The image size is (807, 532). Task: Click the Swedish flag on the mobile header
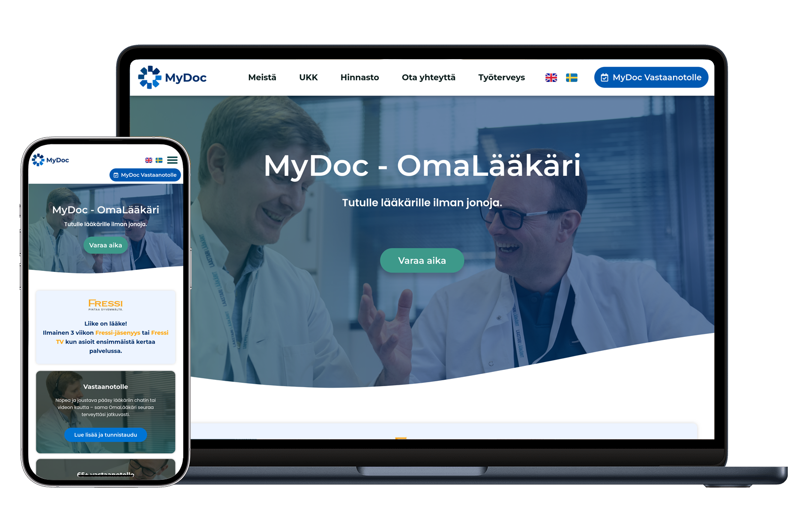point(158,160)
